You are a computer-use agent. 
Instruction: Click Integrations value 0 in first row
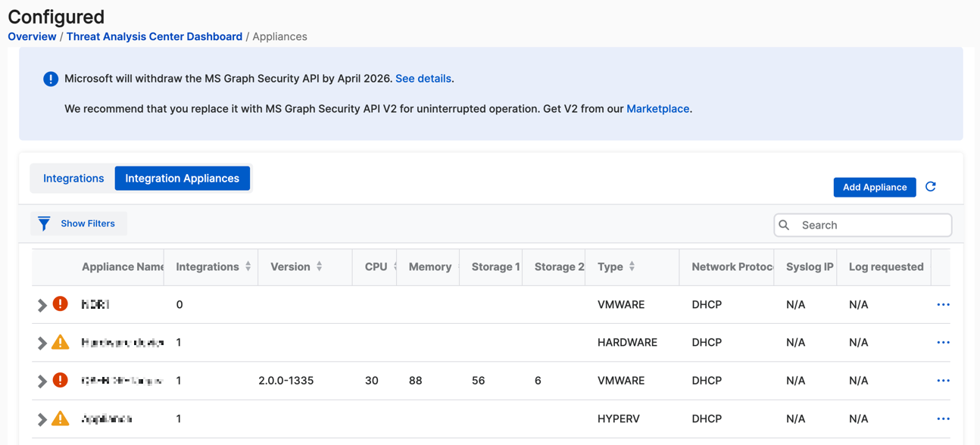coord(179,305)
